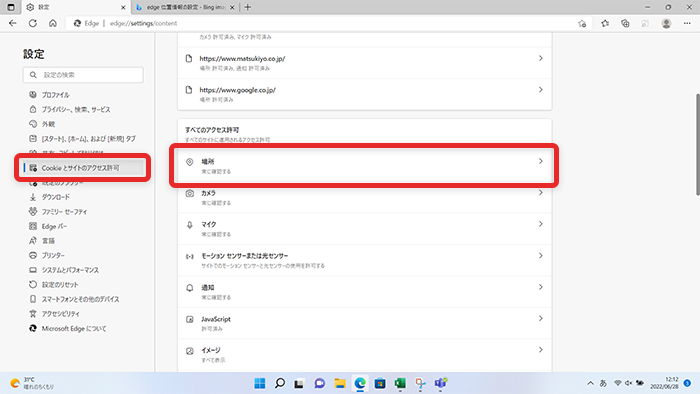Open the clock and date 12:12

pos(664,383)
